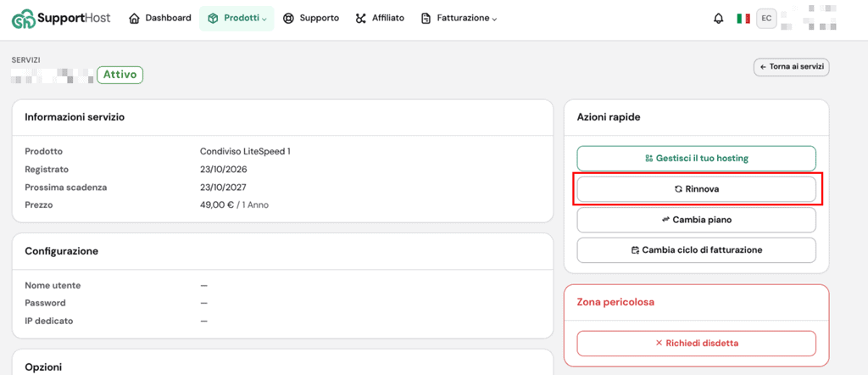This screenshot has height=375, width=868.
Task: Click the Cambia piano button
Action: click(697, 220)
